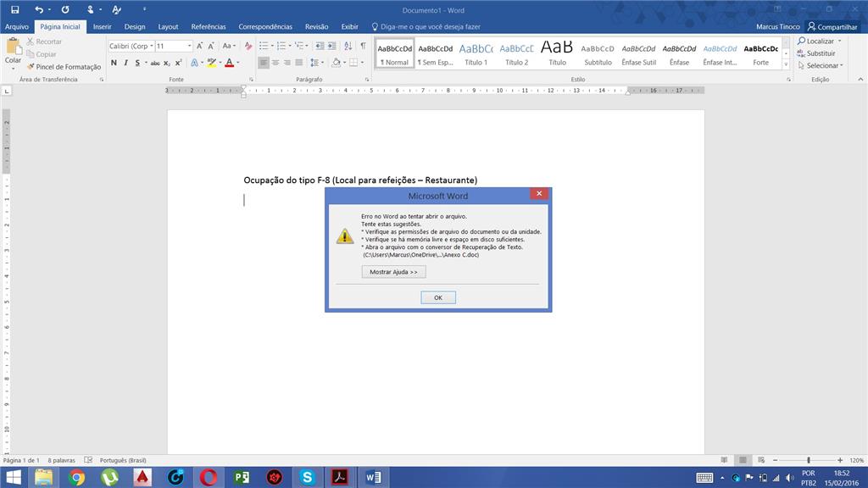Pick the Pincel de Formatação format painter
The height and width of the screenshot is (488, 868).
click(x=64, y=67)
